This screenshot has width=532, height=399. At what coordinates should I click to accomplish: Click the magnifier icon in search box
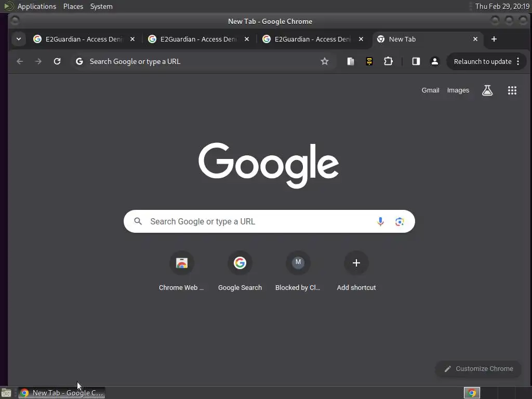[x=138, y=221]
